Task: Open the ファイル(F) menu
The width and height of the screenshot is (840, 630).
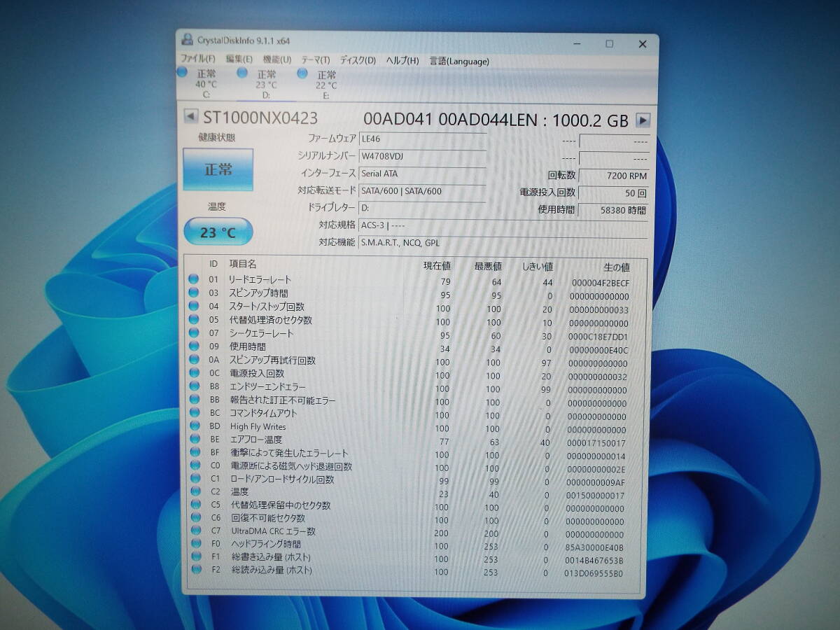Action: [x=198, y=60]
